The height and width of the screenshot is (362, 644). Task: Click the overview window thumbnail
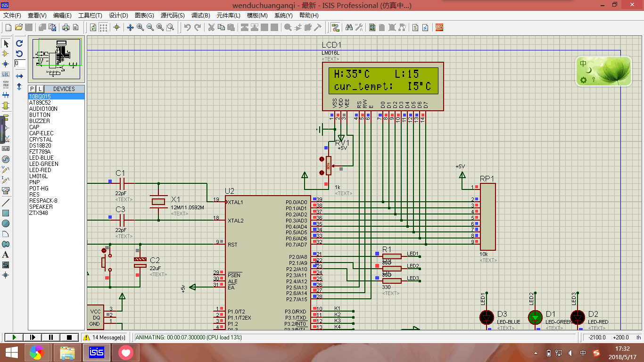click(x=57, y=59)
